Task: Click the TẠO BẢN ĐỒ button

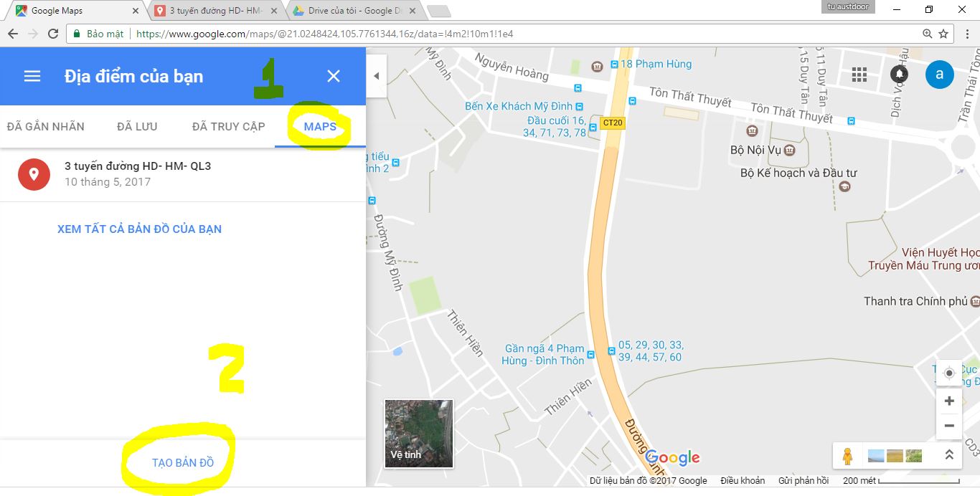Action: pos(183,463)
